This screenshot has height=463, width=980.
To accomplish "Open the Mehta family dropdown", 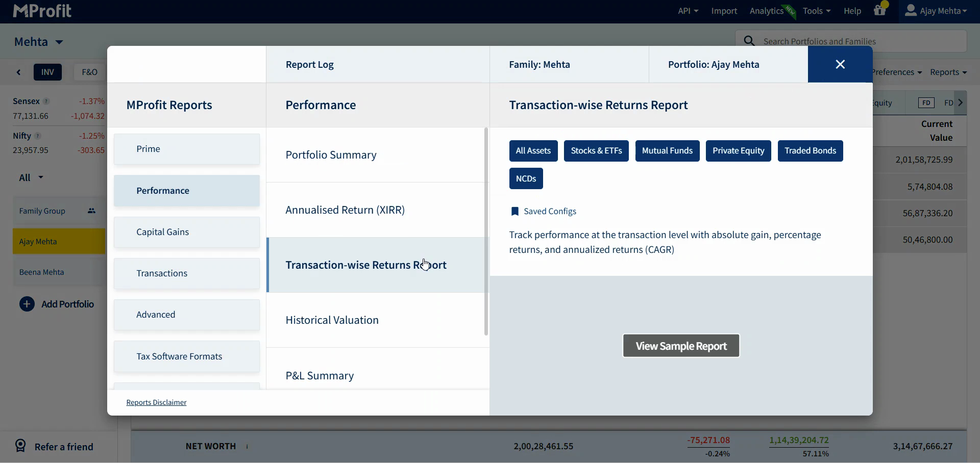I will (39, 42).
